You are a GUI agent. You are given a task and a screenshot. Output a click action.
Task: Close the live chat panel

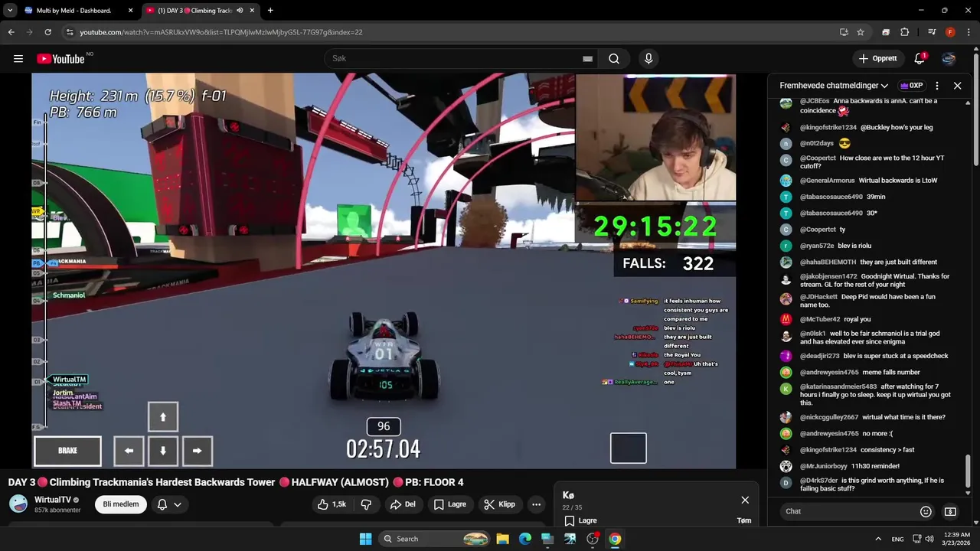[x=957, y=86]
